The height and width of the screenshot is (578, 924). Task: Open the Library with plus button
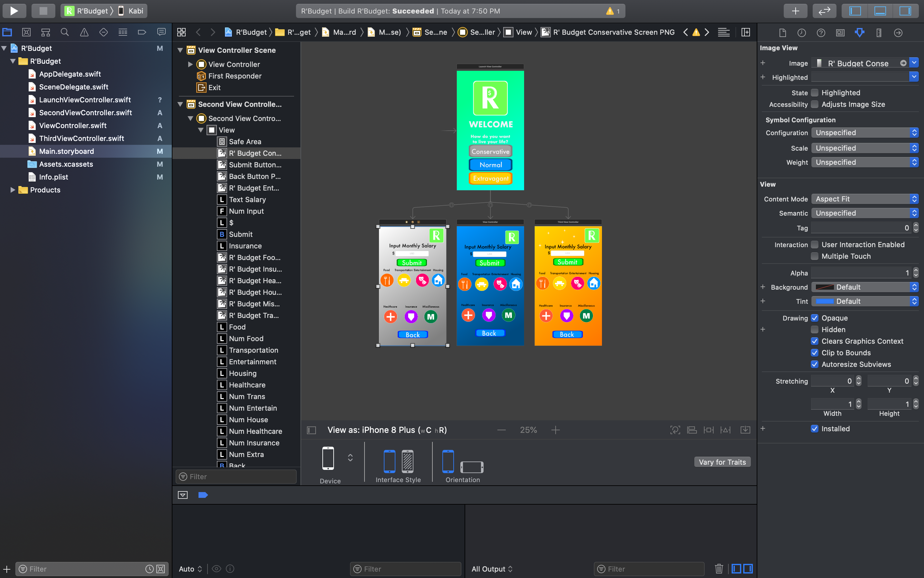tap(795, 11)
